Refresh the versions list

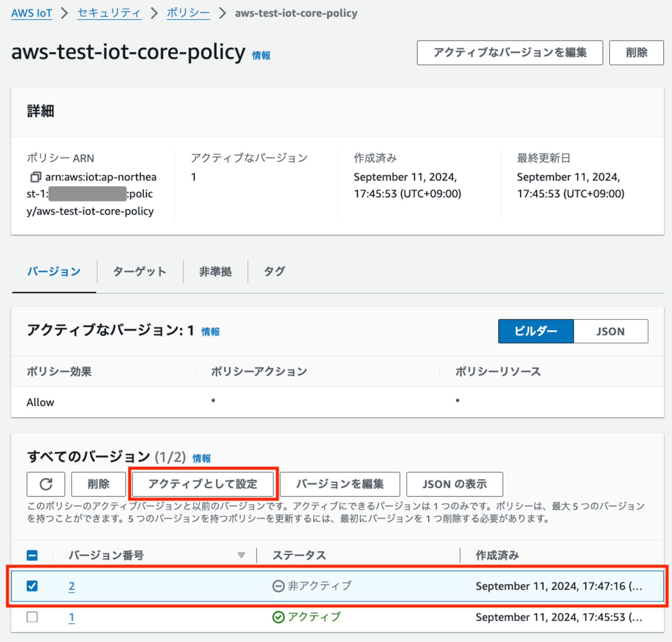click(x=46, y=484)
